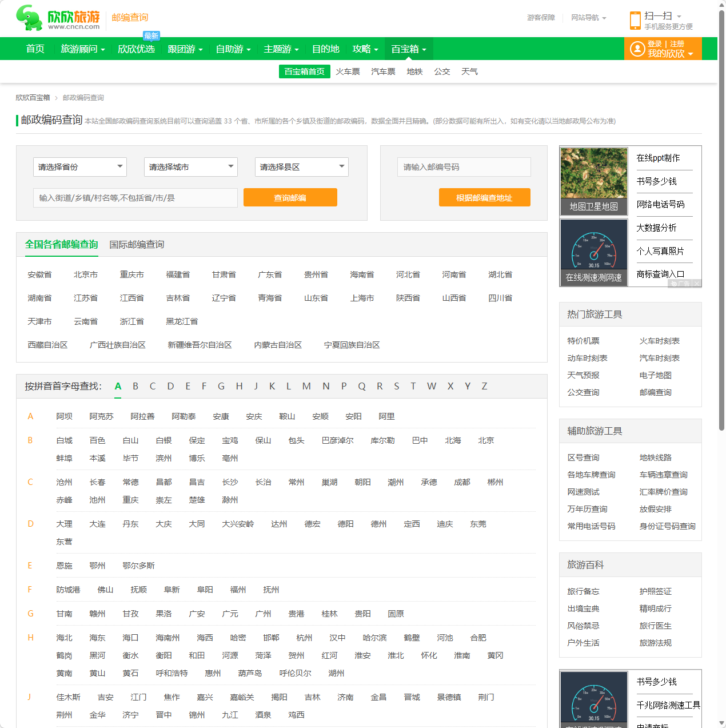Open the 百宝箱 dropdown menu

click(x=408, y=49)
